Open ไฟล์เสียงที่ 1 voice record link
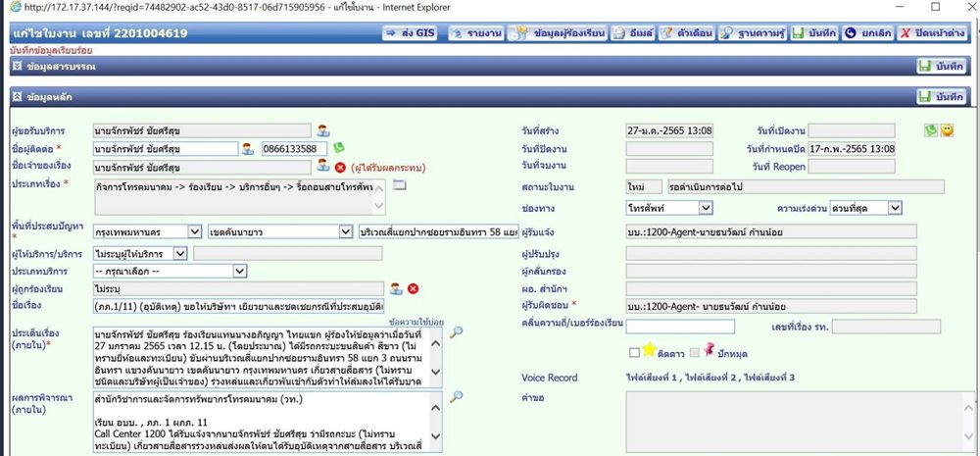The width and height of the screenshot is (980, 456). (x=653, y=378)
